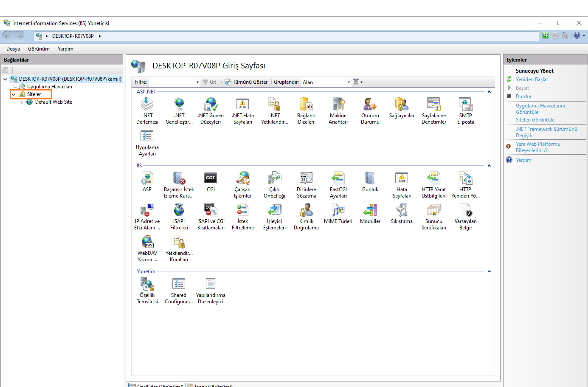Expand the Default Web Site node

click(x=21, y=102)
